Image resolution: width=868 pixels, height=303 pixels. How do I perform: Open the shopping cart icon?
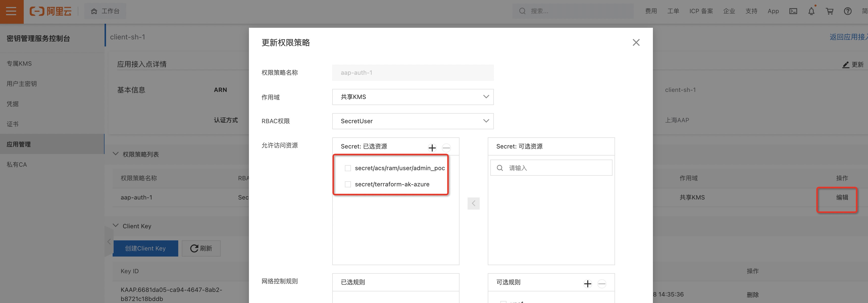pyautogui.click(x=830, y=11)
